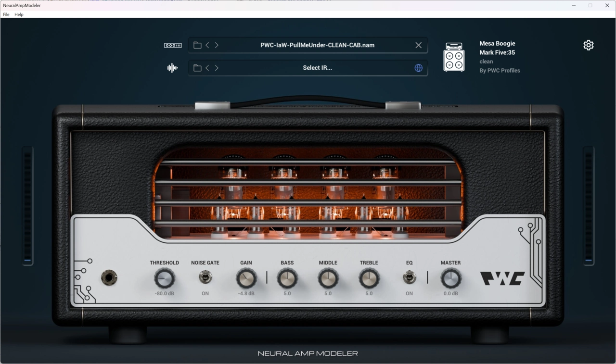Viewport: 616px width, 364px height.
Task: Load next model with right arrow
Action: click(217, 45)
